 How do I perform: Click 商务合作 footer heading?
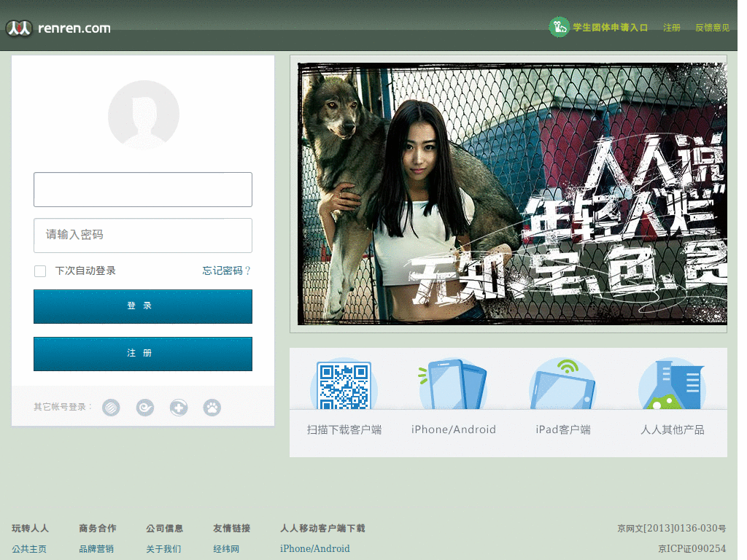pos(98,528)
